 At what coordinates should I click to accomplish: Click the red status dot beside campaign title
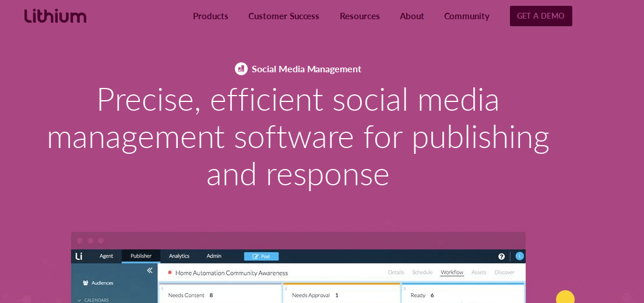170,272
